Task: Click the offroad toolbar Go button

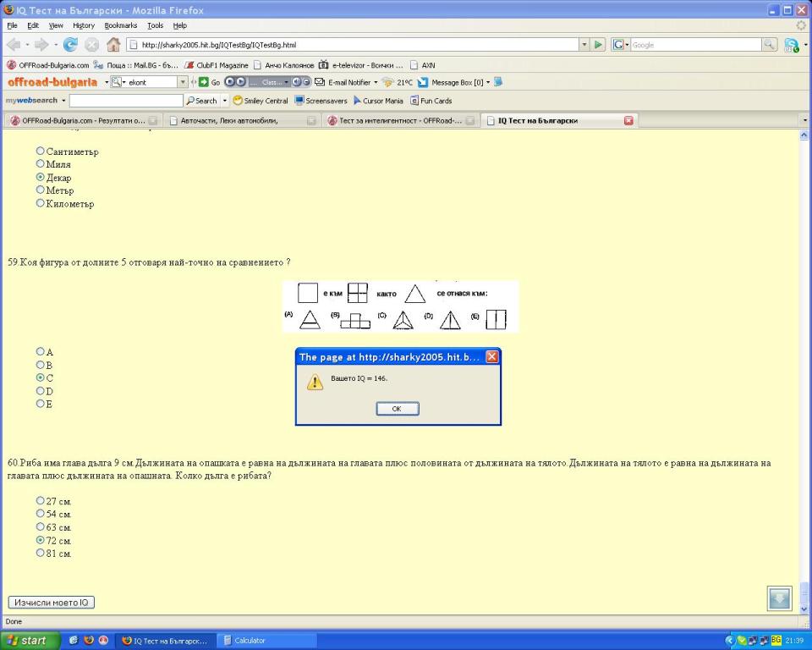Action: coord(210,82)
